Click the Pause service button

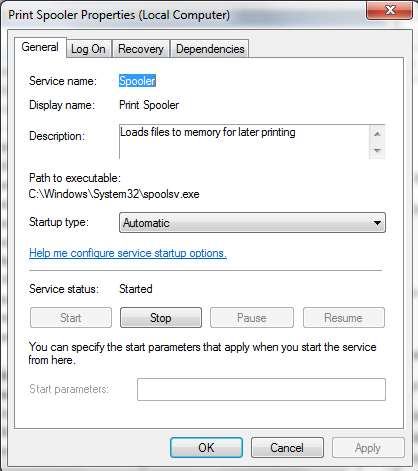pos(252,318)
